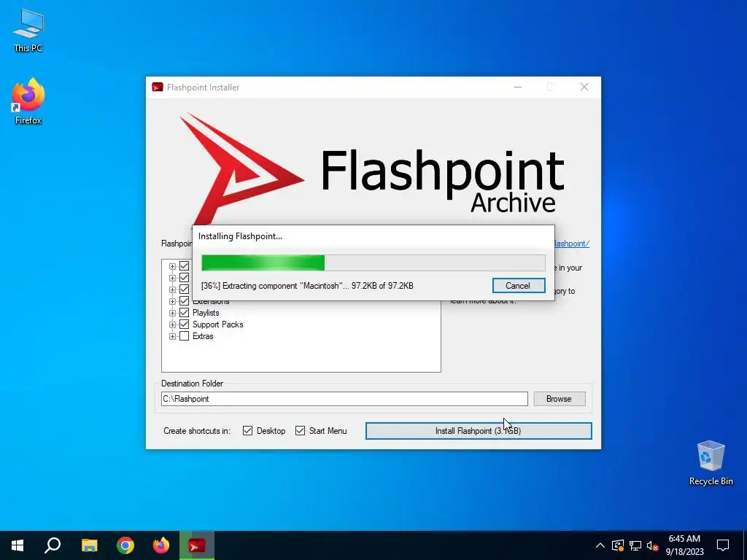Open the Flashpoint website link
Image resolution: width=747 pixels, height=560 pixels.
(x=572, y=244)
